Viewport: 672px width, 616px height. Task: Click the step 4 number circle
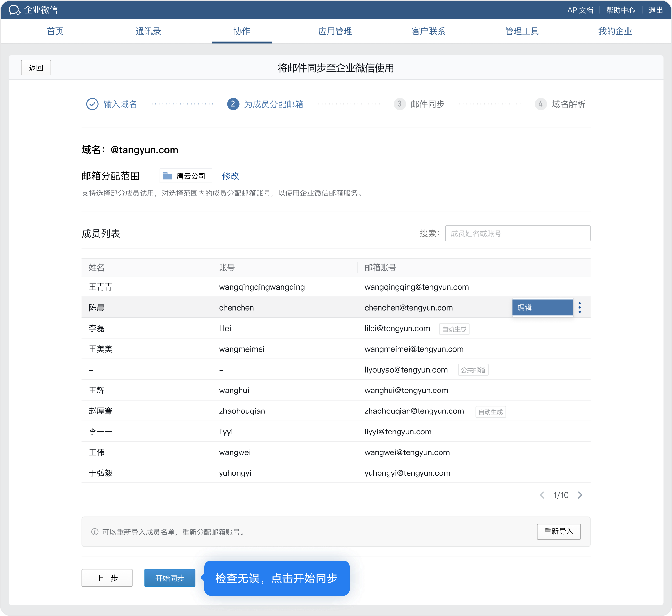click(540, 104)
